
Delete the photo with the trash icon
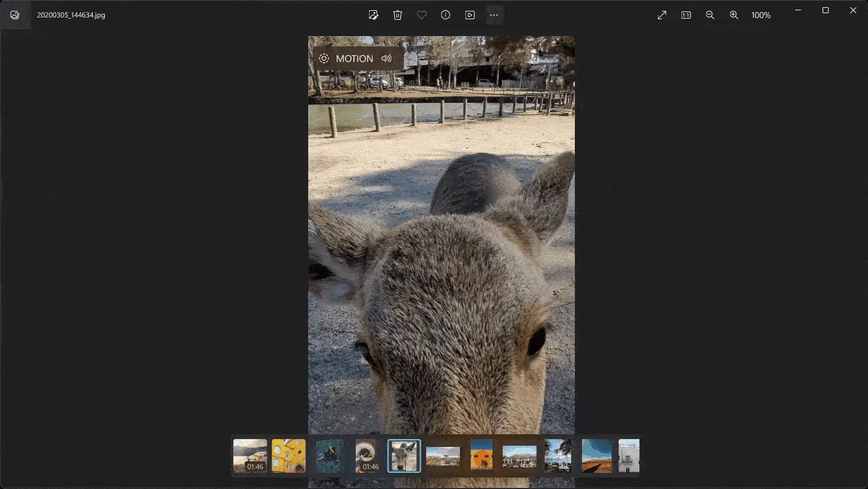coord(397,15)
